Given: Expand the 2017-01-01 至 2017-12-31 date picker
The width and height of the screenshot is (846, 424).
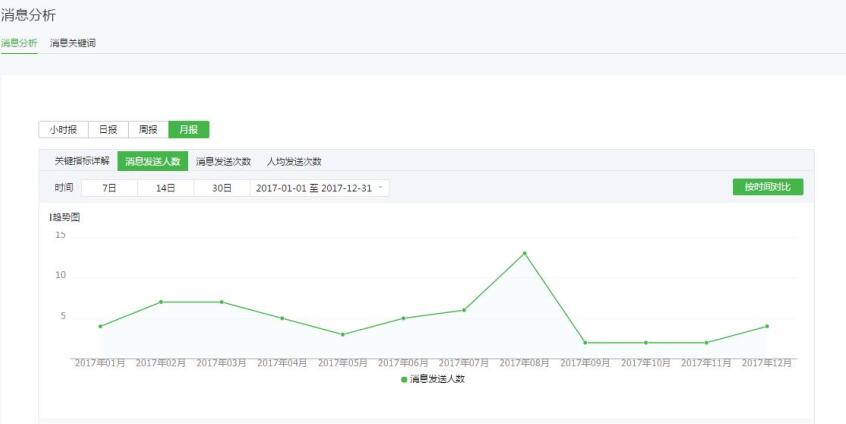Looking at the screenshot, I should [x=319, y=187].
